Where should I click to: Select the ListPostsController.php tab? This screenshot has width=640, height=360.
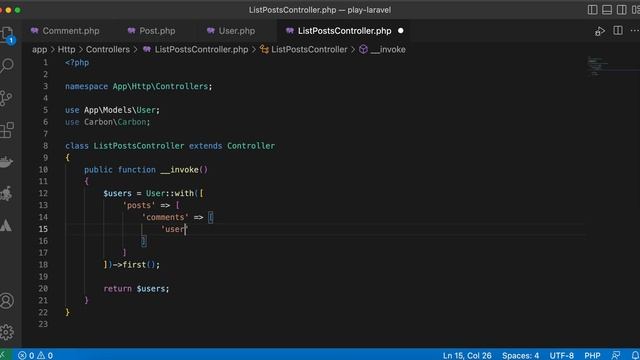(344, 31)
